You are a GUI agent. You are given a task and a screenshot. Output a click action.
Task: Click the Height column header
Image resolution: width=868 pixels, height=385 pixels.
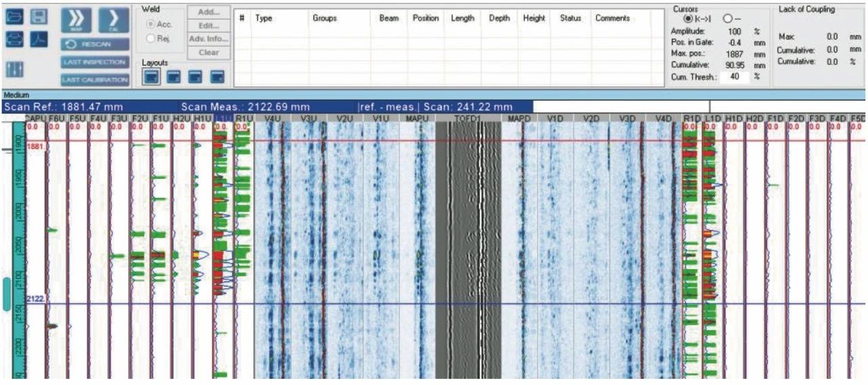click(534, 18)
